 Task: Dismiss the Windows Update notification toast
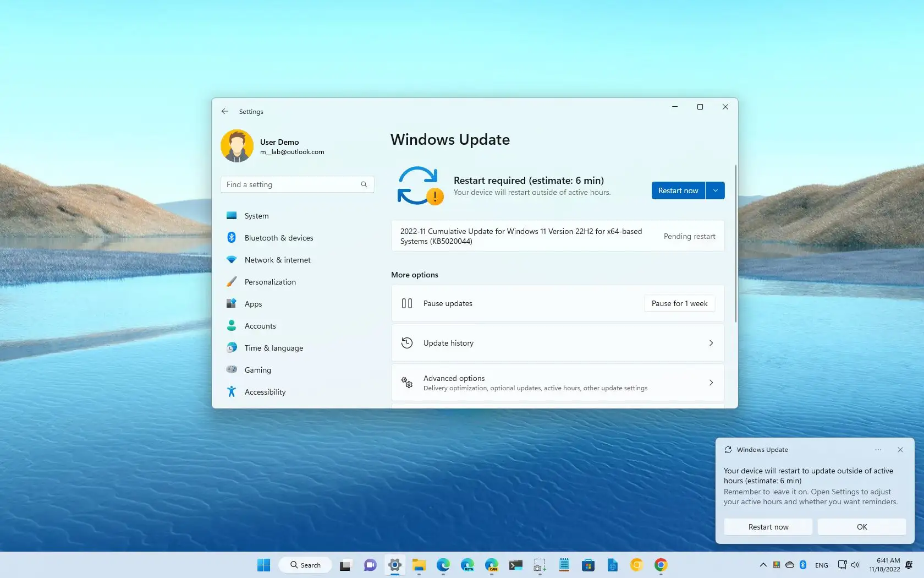[x=900, y=450]
